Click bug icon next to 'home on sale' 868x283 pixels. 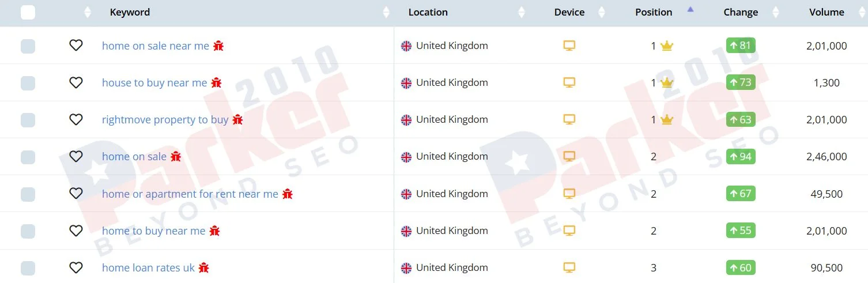coord(176,156)
